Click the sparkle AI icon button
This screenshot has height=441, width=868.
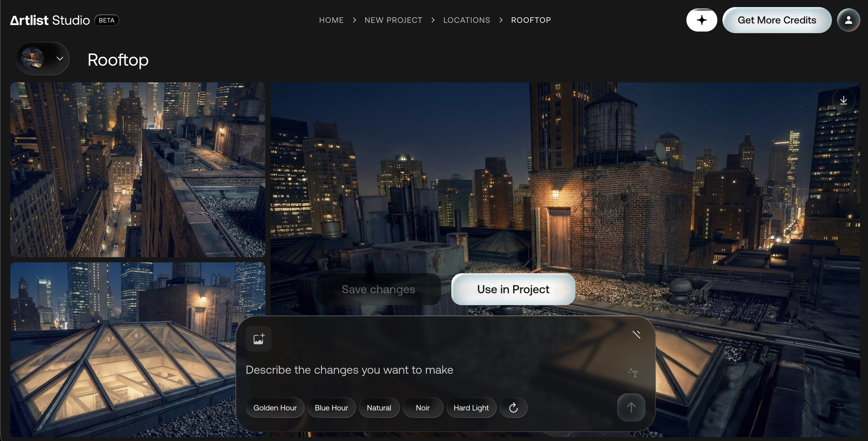[x=702, y=20]
